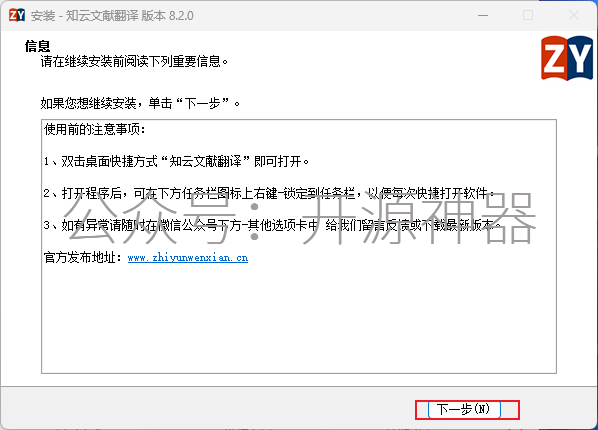
Task: Click note 3 about 如有异常
Action: coord(272,225)
